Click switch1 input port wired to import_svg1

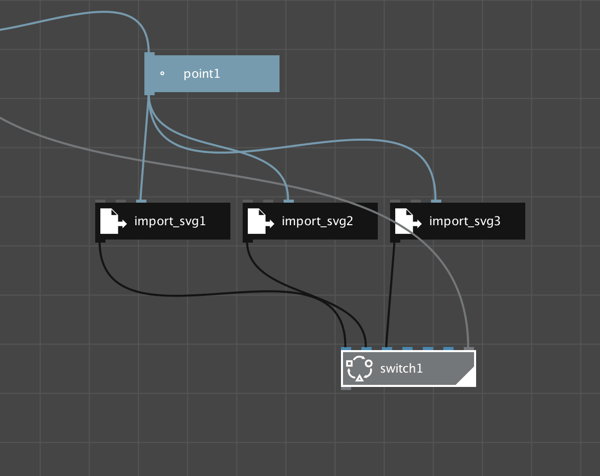(x=346, y=349)
